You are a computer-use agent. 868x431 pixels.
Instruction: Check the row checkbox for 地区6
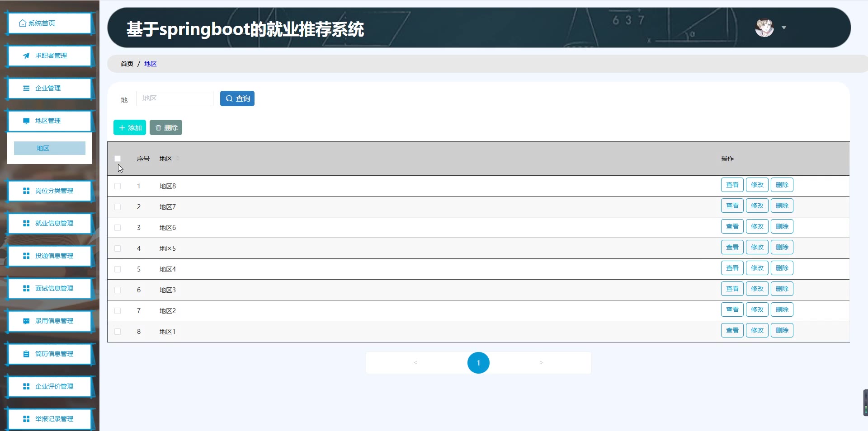[118, 228]
